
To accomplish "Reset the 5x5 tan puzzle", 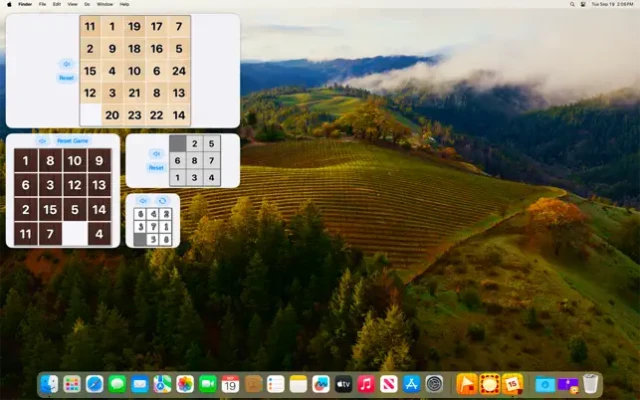I will coord(67,78).
